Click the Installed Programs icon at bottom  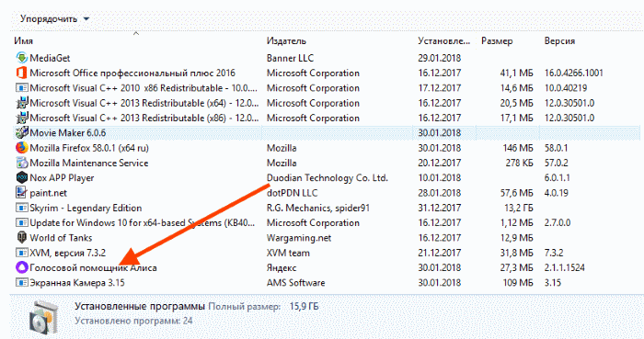point(43,317)
